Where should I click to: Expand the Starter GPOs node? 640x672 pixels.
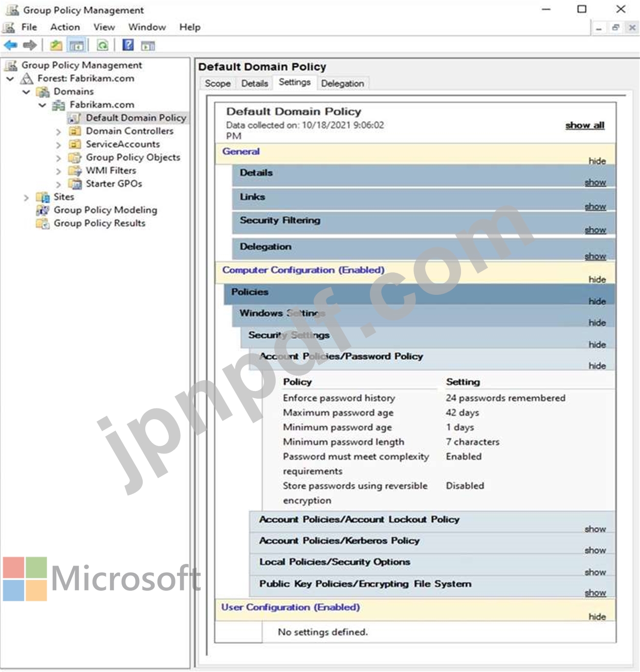point(58,185)
